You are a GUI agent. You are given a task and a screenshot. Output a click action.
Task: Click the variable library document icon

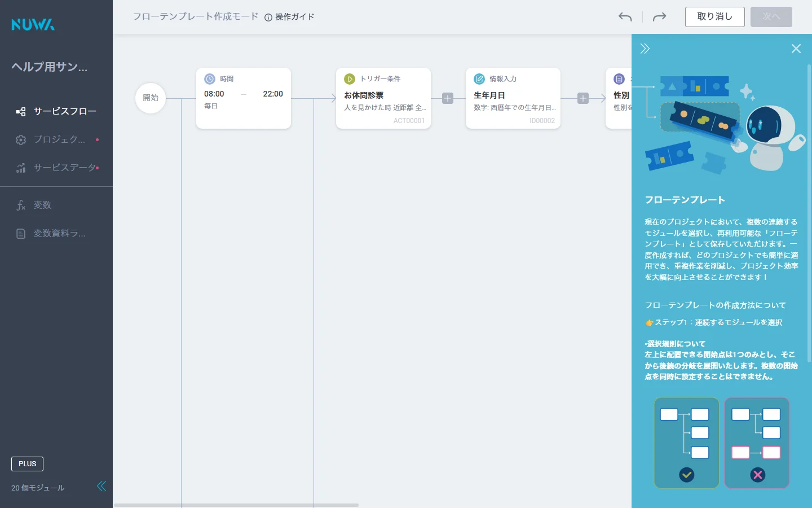point(21,234)
